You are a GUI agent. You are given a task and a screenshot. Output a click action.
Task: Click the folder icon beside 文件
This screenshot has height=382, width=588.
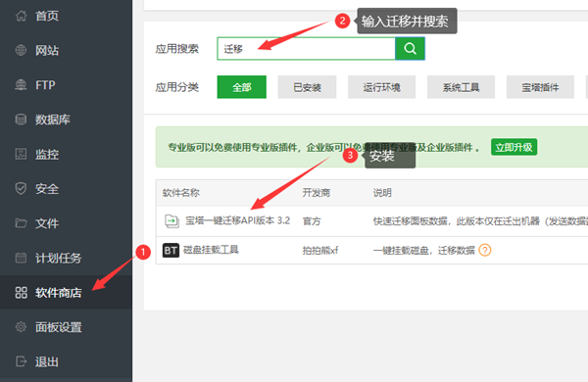[21, 223]
